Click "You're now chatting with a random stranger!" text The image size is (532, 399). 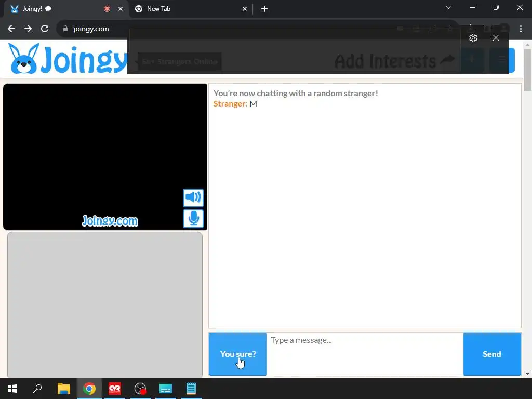[x=296, y=94]
